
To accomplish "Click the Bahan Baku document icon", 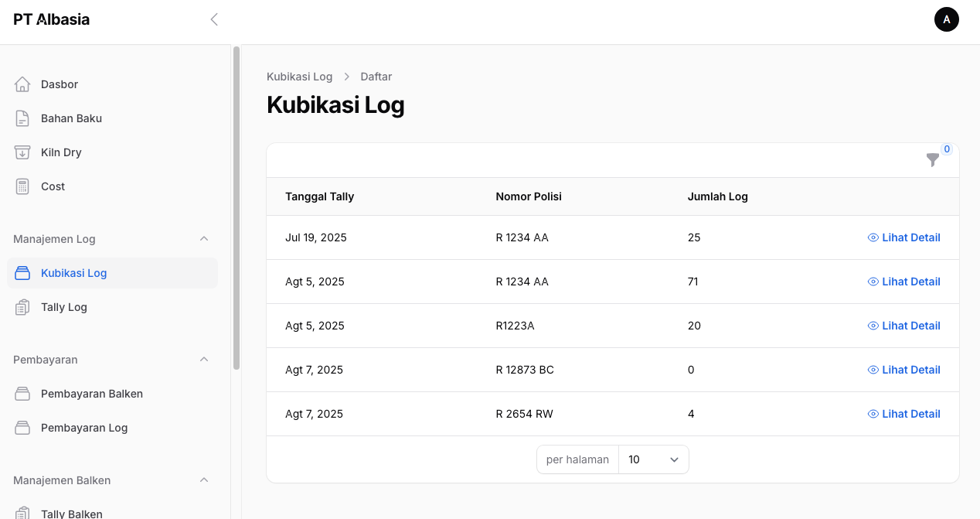I will 22,118.
